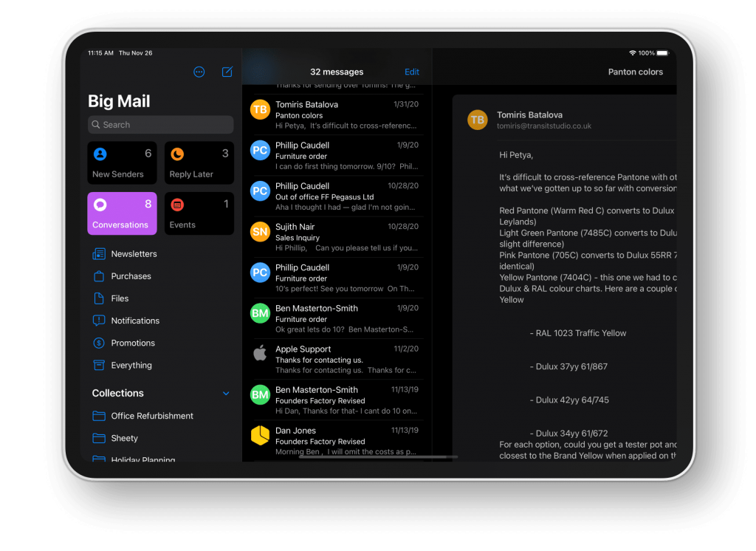Click the 'RAL 1023 Traffic Yellow' line
The width and height of the screenshot is (756, 551).
pos(577,333)
